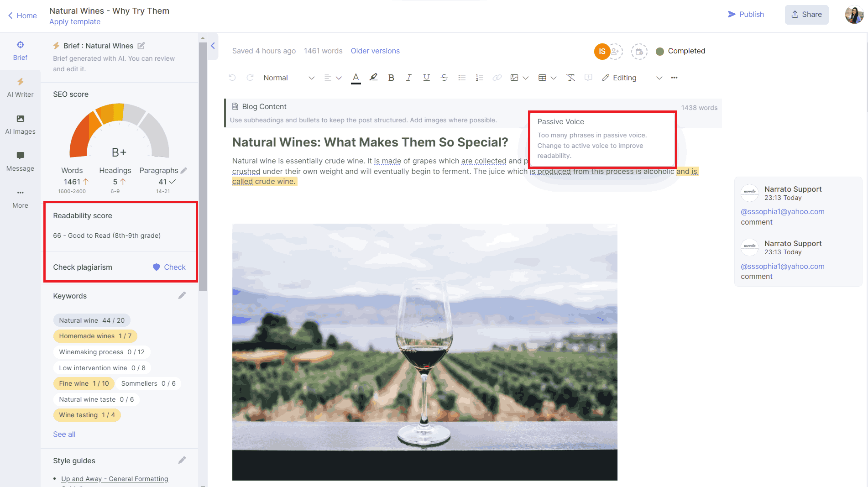The height and width of the screenshot is (487, 868).
Task: Click the wine glass vineyard image
Action: (424, 352)
